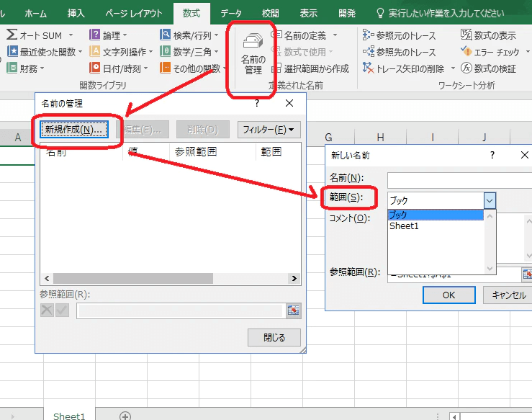The image size is (532, 420).
Task: Open help in 名前の管理 dialog
Action: click(257, 103)
